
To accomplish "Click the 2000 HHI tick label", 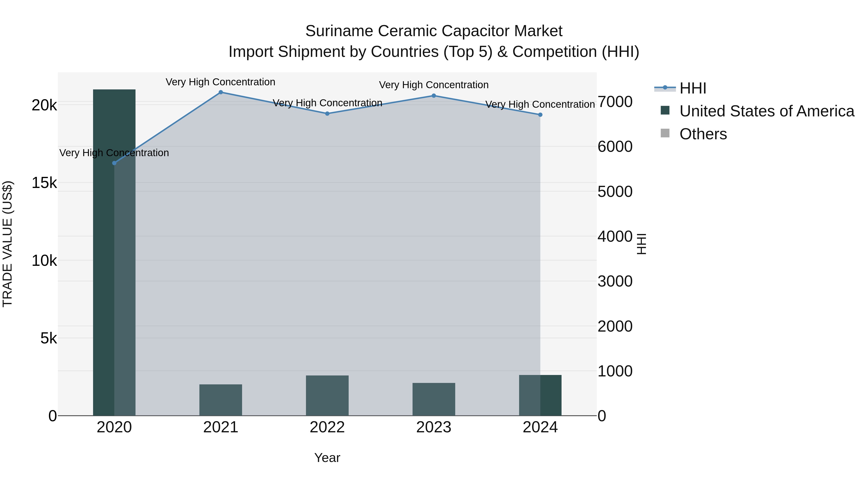I will tap(615, 326).
